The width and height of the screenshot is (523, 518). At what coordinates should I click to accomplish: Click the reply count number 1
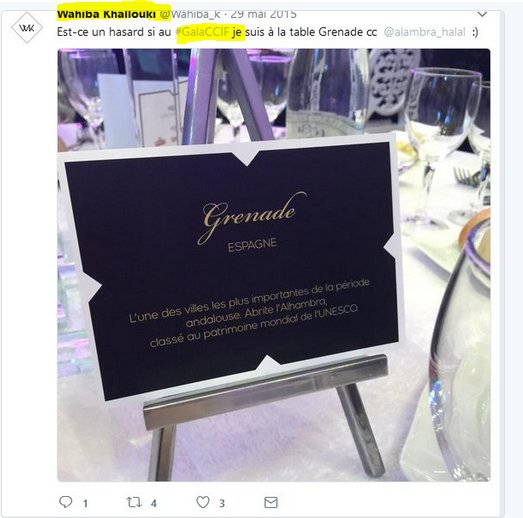point(85,503)
